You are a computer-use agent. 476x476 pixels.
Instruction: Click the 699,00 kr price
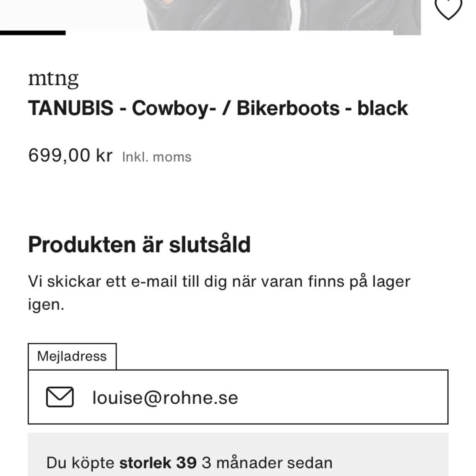click(70, 156)
